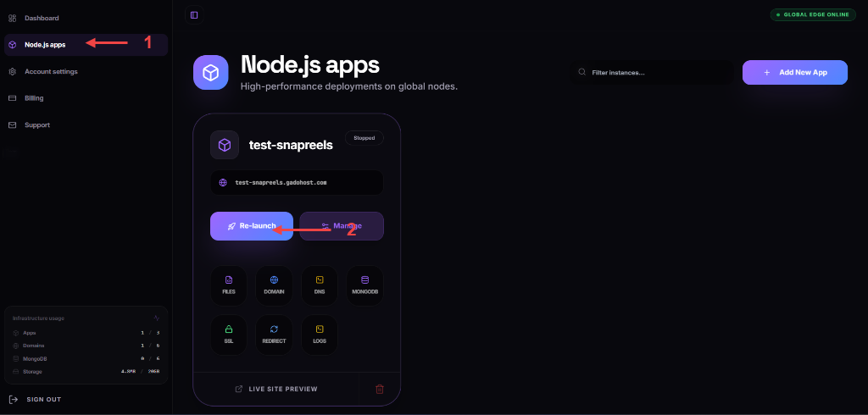This screenshot has height=415, width=868.
Task: Open the Files tile
Action: click(x=229, y=285)
